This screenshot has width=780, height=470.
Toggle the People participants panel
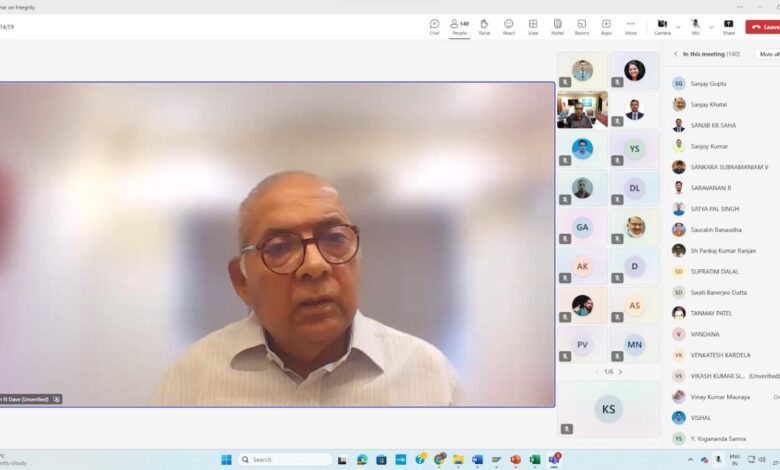click(459, 25)
